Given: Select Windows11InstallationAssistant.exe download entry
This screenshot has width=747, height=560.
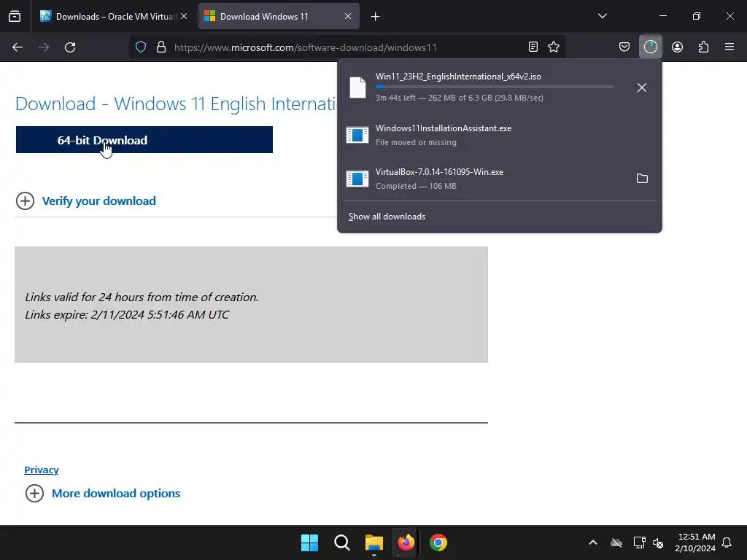Looking at the screenshot, I should [499, 135].
